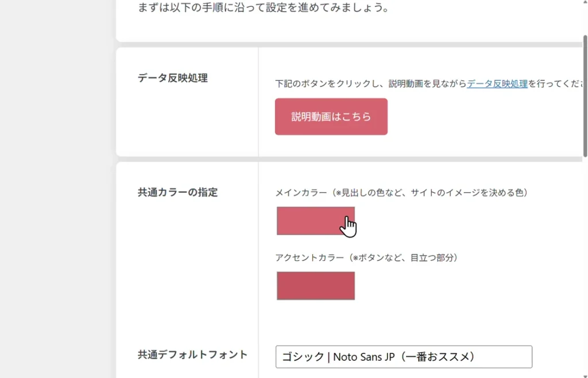The image size is (588, 378).
Task: Click the アクセントカラー color swatch
Action: 315,286
